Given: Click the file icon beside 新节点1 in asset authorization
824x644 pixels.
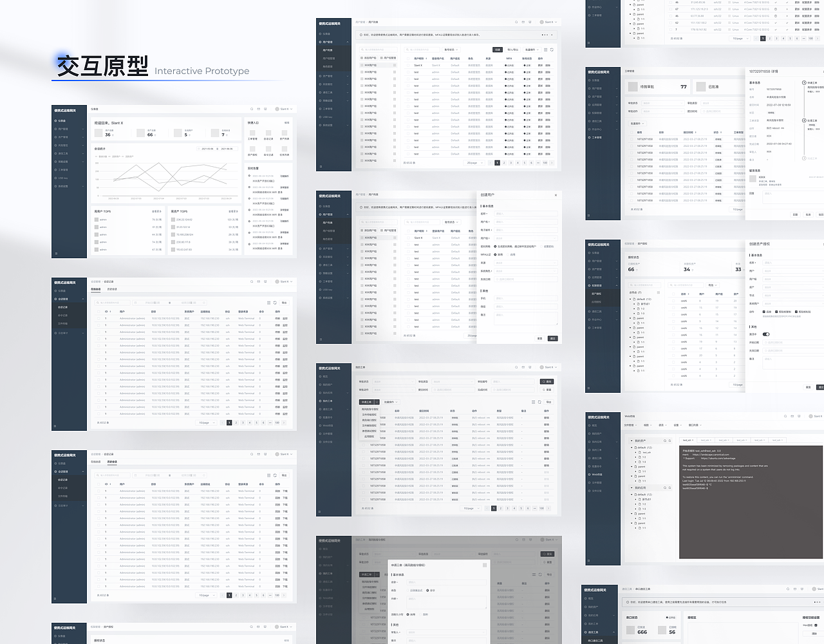Looking at the screenshot, I should coord(639,304).
